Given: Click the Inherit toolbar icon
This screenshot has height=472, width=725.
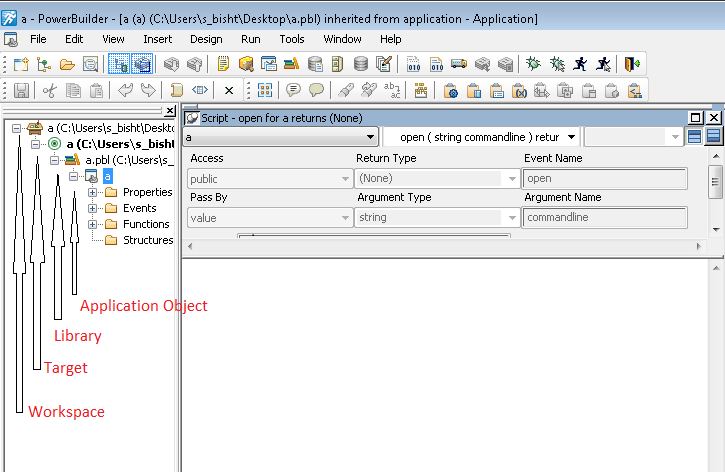Looking at the screenshot, I should pos(44,64).
